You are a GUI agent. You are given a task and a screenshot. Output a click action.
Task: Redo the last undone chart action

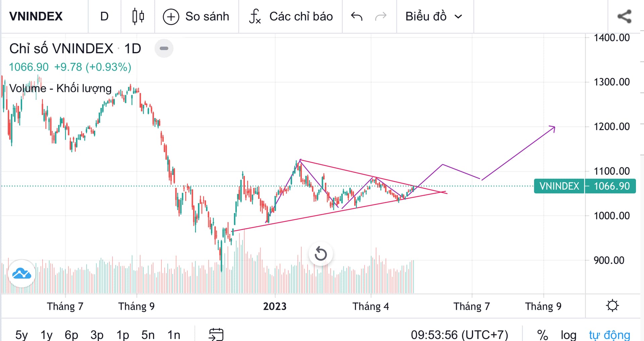(x=381, y=16)
